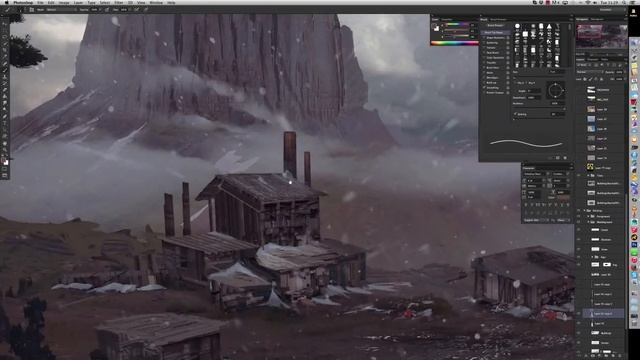The height and width of the screenshot is (360, 640).
Task: Open the Apple menu
Action: [7, 2]
